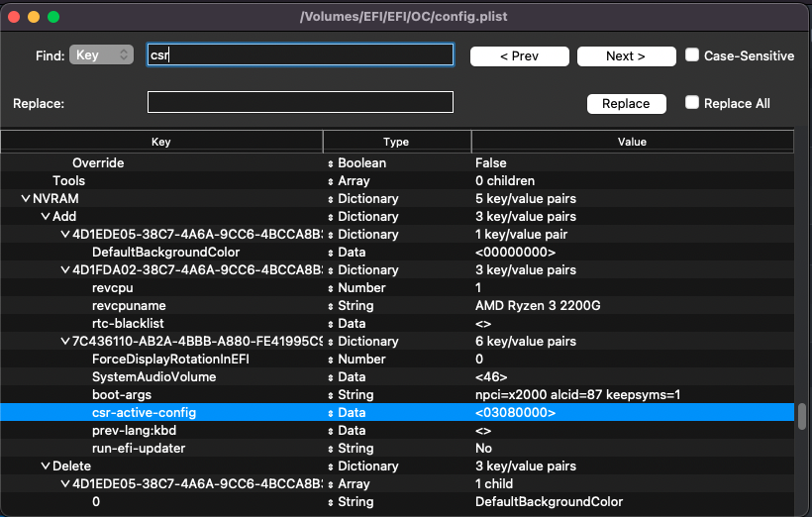Change type selector of boot-args row

point(331,395)
